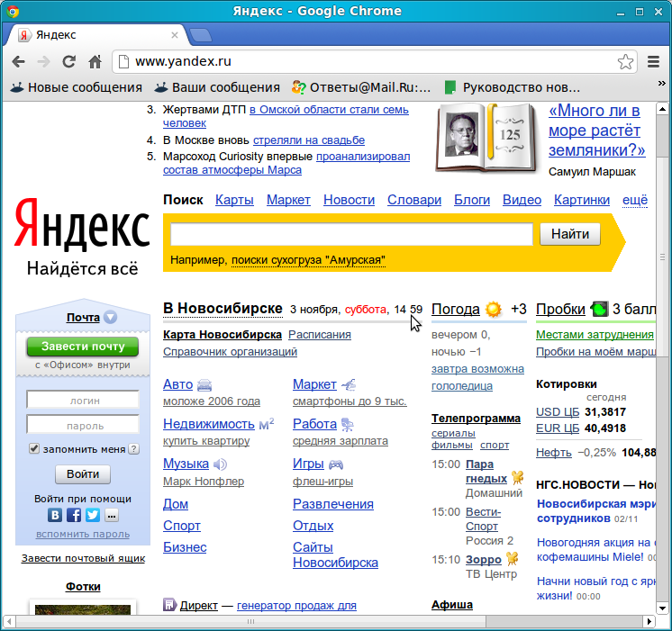Click the camera icon next to Зорро
The width and height of the screenshot is (672, 631).
(513, 558)
